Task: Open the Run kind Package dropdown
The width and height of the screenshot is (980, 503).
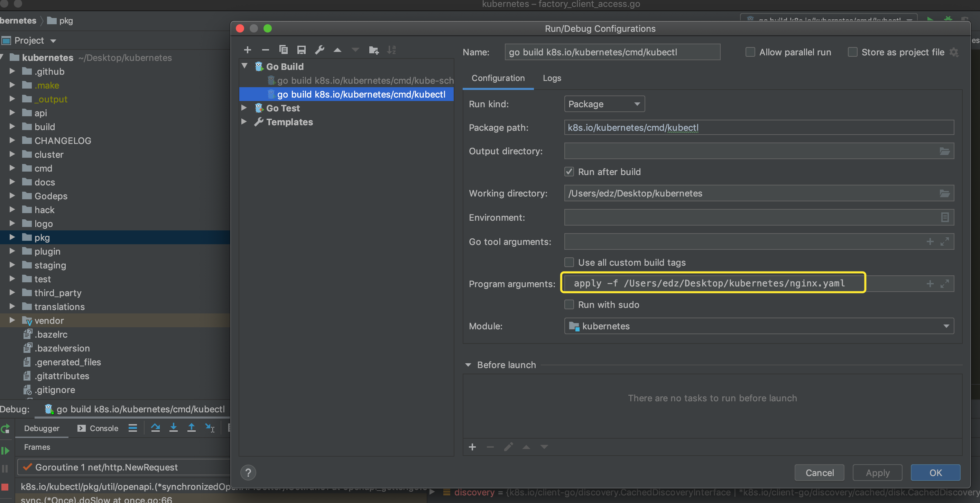Action: point(604,104)
